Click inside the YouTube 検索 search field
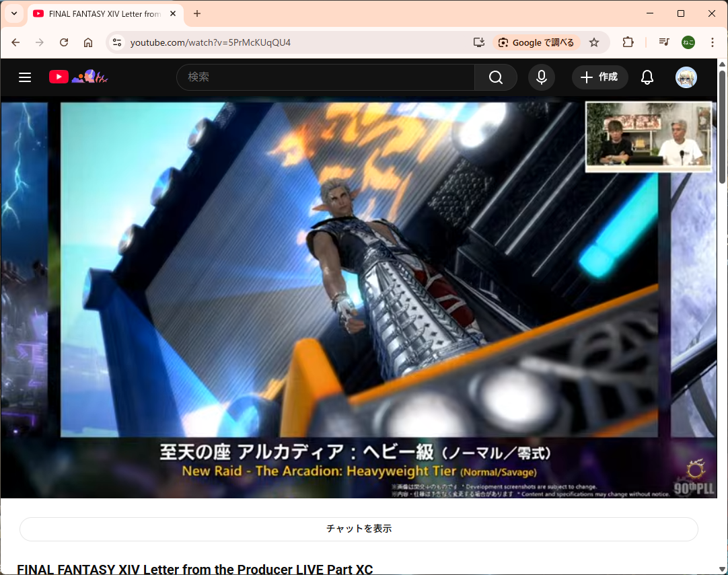The height and width of the screenshot is (575, 728). coord(326,77)
